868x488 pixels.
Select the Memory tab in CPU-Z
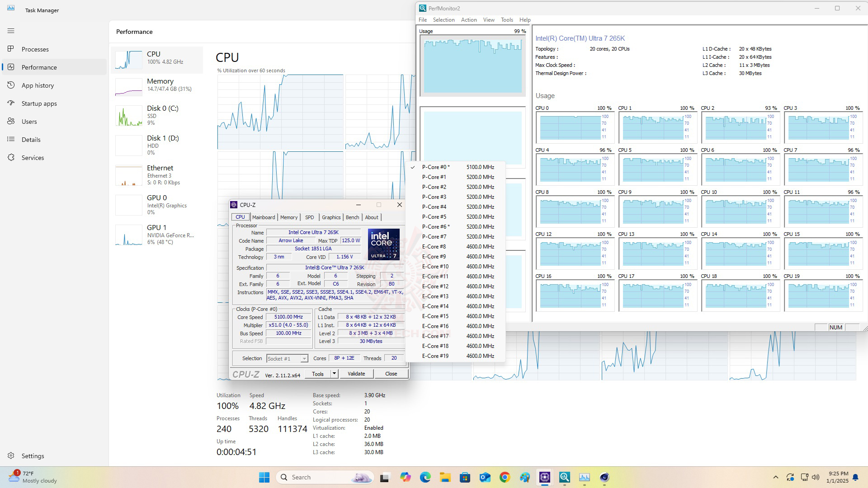(288, 216)
